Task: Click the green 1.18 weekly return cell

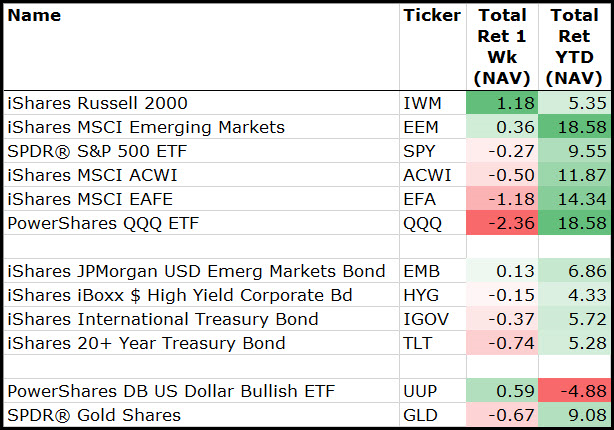Action: pyautogui.click(x=503, y=102)
